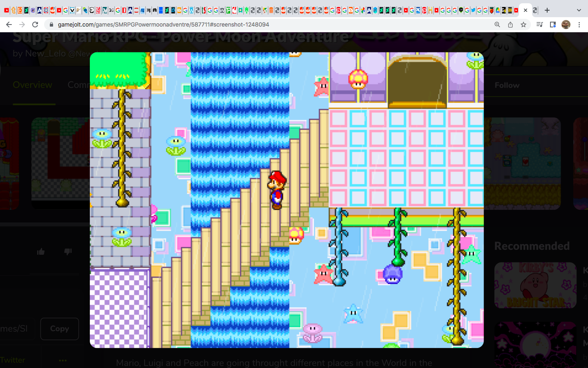Click the Copy link button

coord(60,329)
